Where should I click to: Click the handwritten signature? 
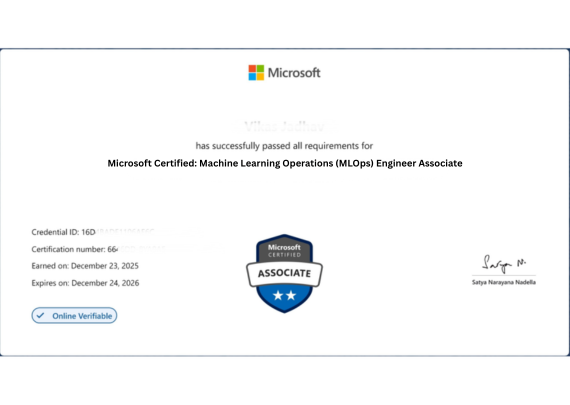[x=503, y=264]
